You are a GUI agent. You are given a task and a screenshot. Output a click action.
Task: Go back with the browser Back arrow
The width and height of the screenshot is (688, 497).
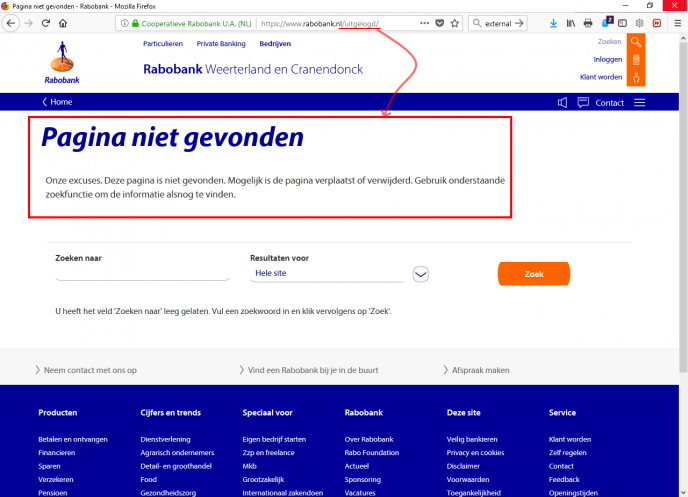(x=11, y=23)
